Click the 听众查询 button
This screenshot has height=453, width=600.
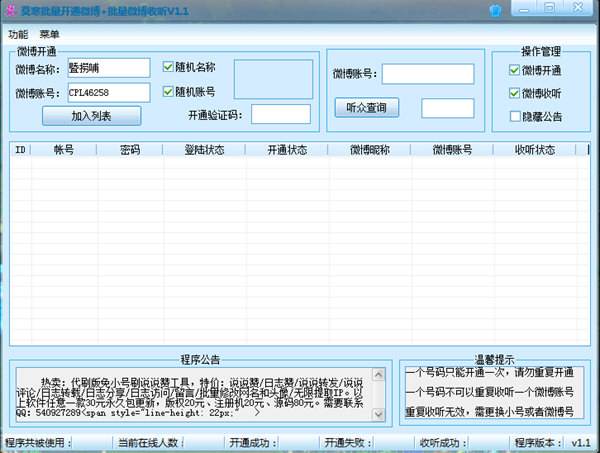tap(367, 108)
